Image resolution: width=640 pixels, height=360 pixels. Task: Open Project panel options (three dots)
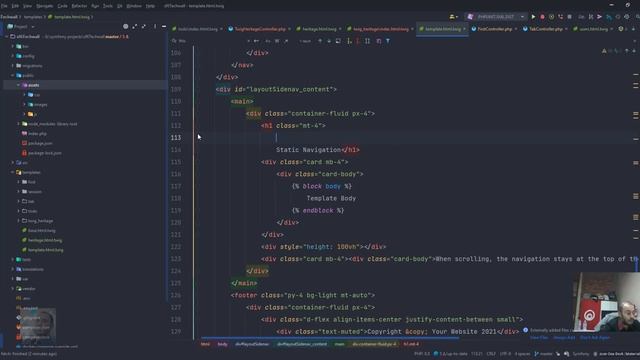point(155,27)
